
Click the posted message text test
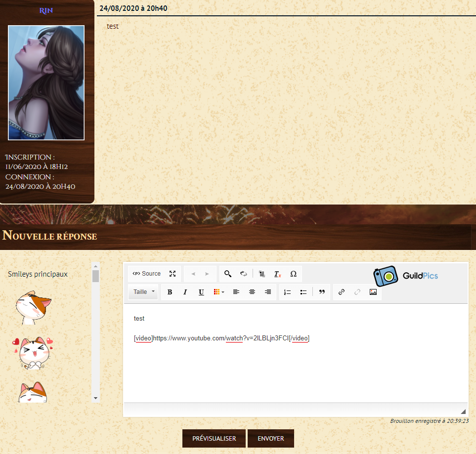pos(113,26)
